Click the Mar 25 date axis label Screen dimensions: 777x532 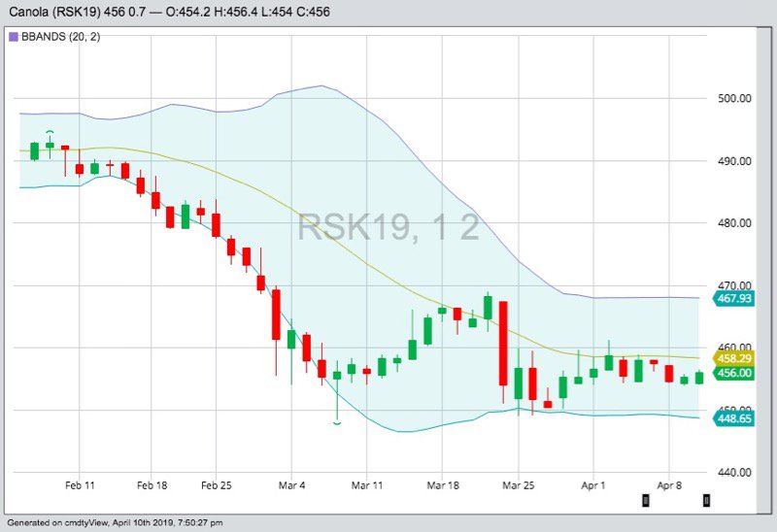(x=519, y=485)
